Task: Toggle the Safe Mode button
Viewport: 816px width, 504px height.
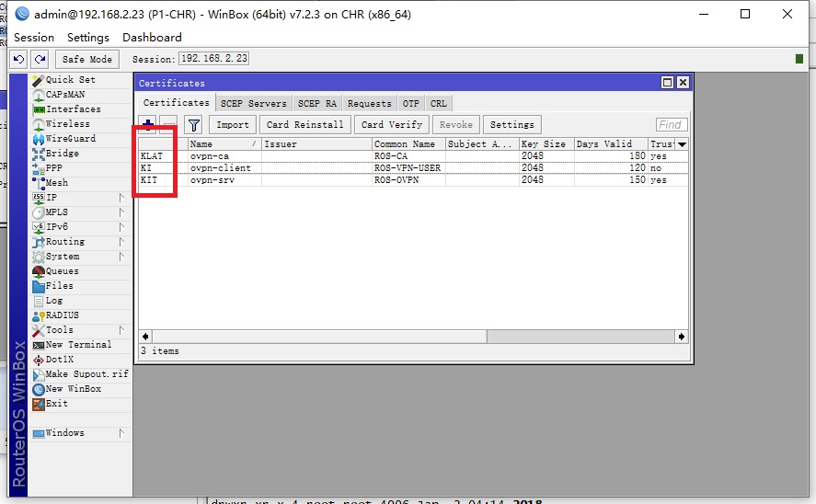Action: click(x=86, y=59)
